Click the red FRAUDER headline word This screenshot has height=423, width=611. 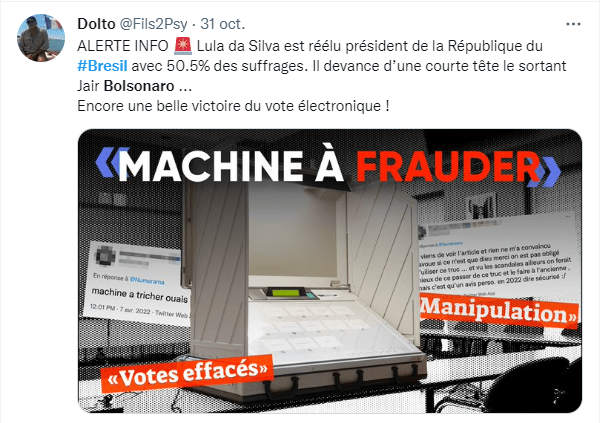tap(448, 166)
